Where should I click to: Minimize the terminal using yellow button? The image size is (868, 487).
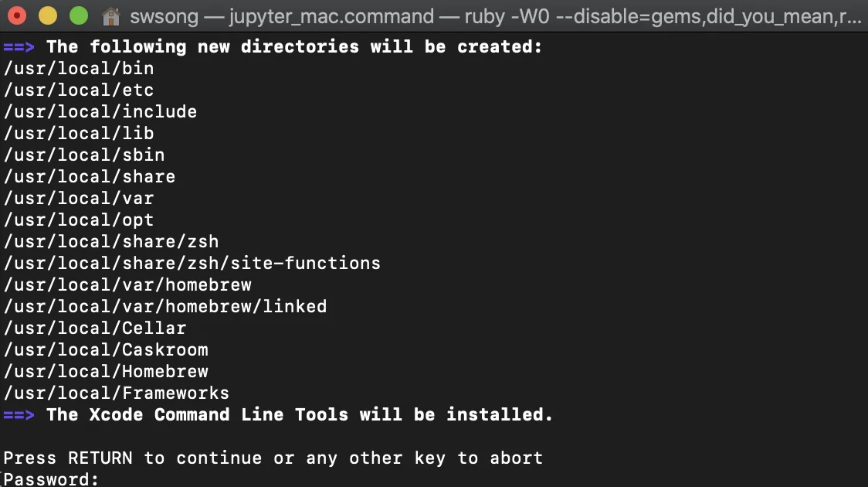click(x=47, y=15)
